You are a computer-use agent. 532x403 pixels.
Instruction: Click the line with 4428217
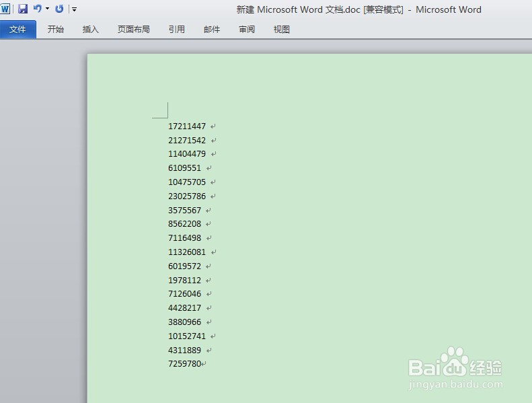pyautogui.click(x=184, y=308)
